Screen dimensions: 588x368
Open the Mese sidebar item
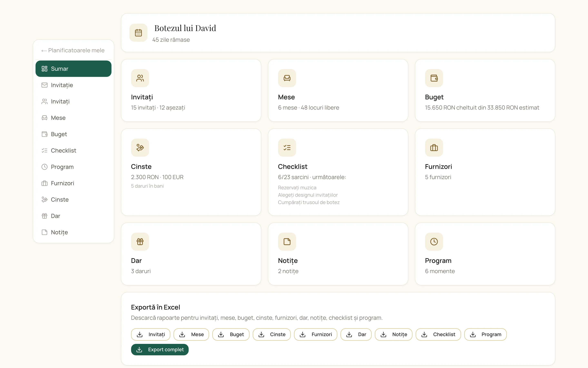[x=73, y=118]
